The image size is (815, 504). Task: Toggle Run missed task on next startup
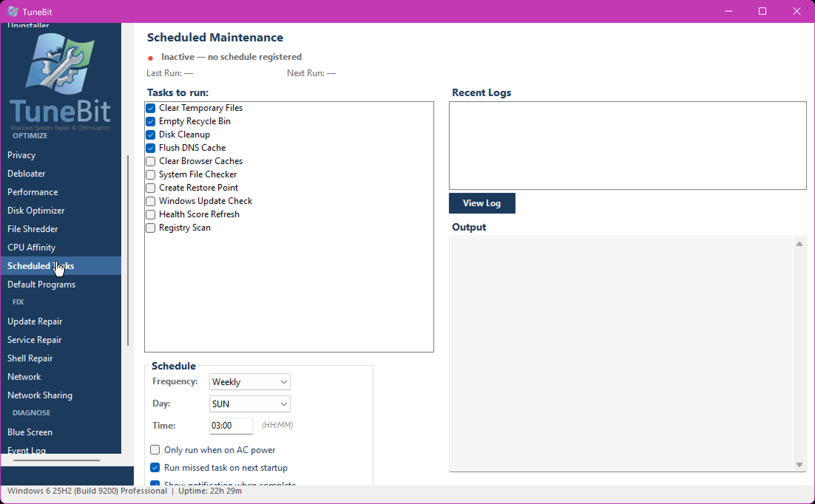(155, 467)
